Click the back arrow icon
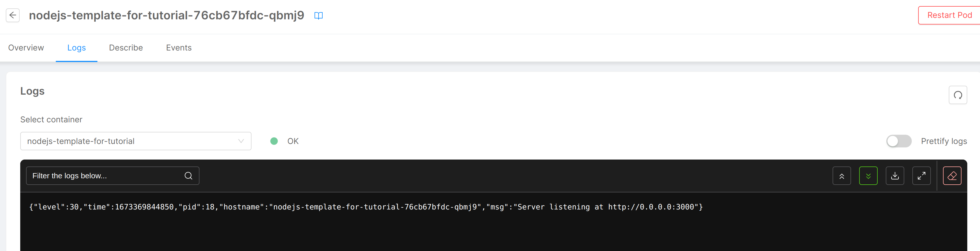The height and width of the screenshot is (251, 980). [x=12, y=15]
